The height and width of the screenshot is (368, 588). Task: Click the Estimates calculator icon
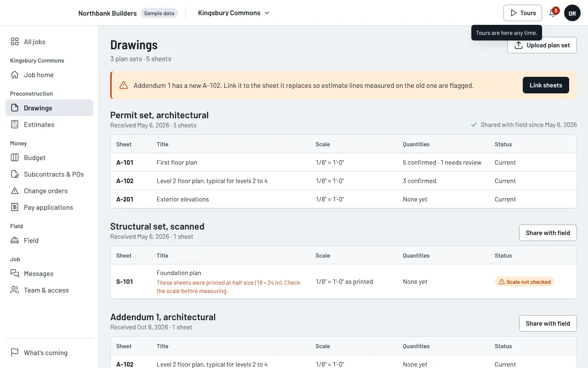click(15, 125)
